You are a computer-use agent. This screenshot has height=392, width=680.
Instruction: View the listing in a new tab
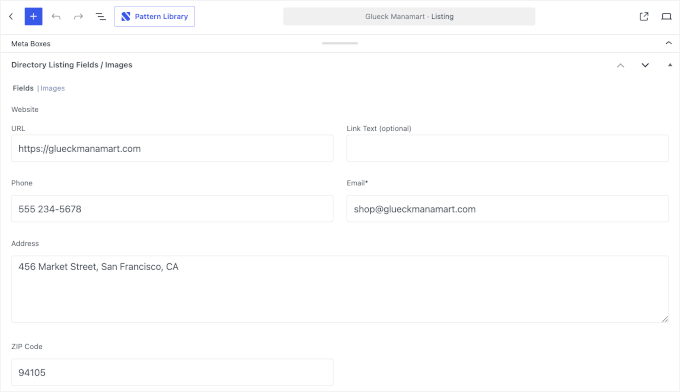pyautogui.click(x=644, y=16)
